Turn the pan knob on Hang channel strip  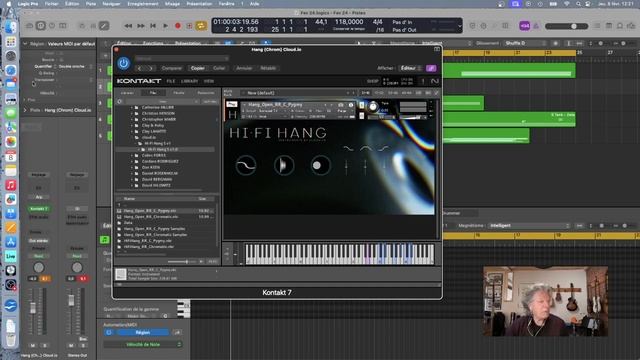(x=39, y=267)
